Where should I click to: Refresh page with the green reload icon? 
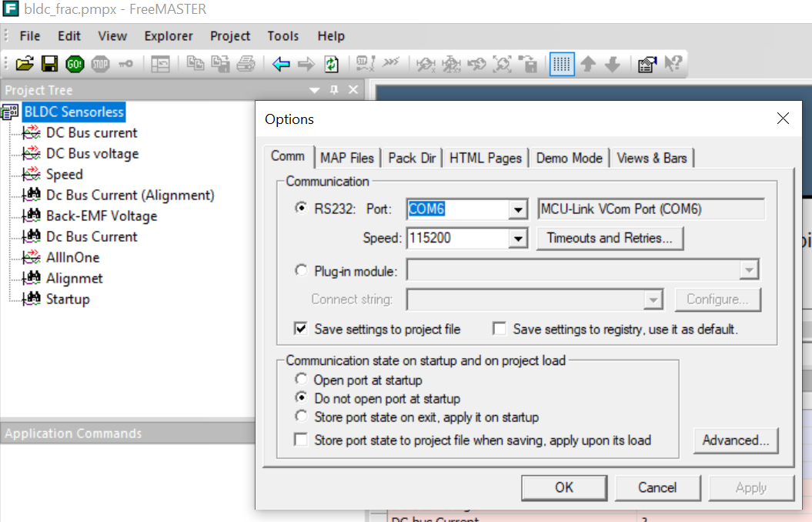click(332, 64)
